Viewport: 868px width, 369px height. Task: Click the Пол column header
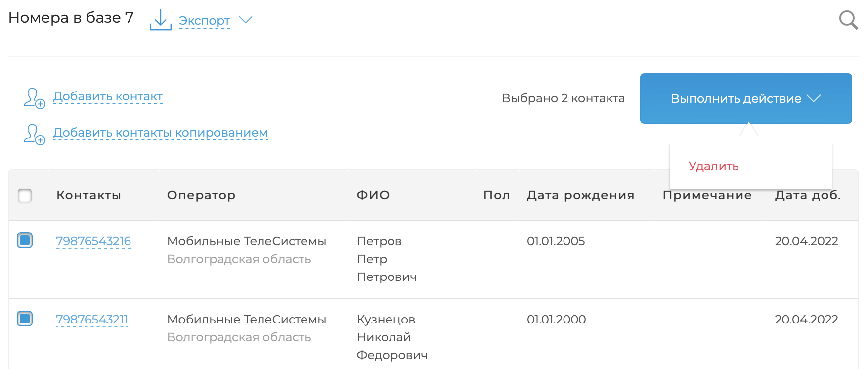[x=496, y=195]
